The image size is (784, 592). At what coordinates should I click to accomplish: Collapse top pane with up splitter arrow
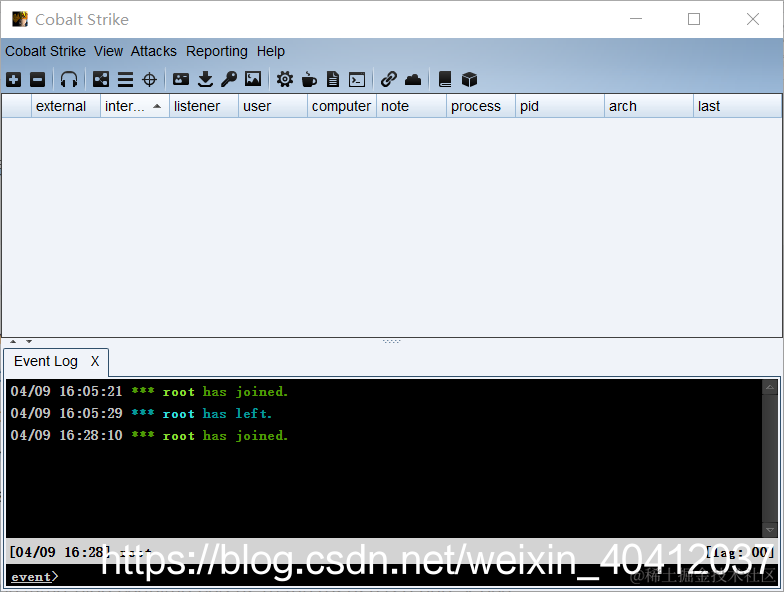click(14, 342)
